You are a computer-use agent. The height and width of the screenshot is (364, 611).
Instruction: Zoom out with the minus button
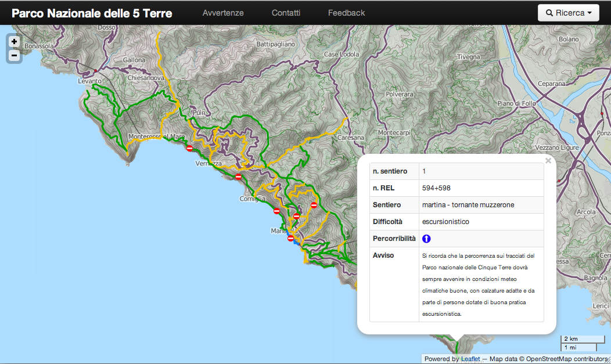[x=14, y=56]
